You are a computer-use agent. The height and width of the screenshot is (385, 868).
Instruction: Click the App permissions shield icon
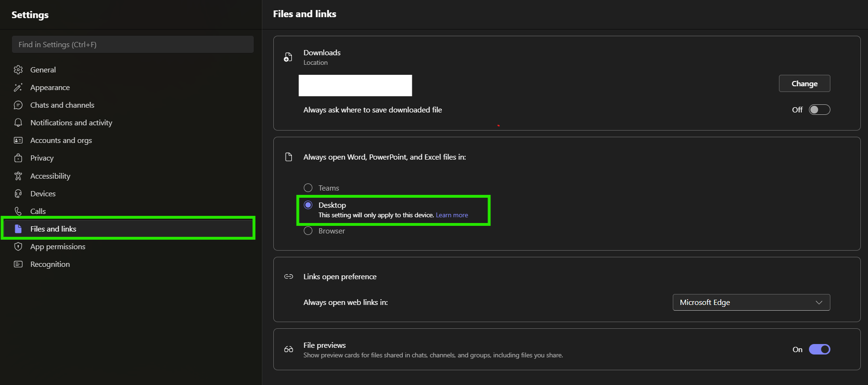[x=18, y=246]
